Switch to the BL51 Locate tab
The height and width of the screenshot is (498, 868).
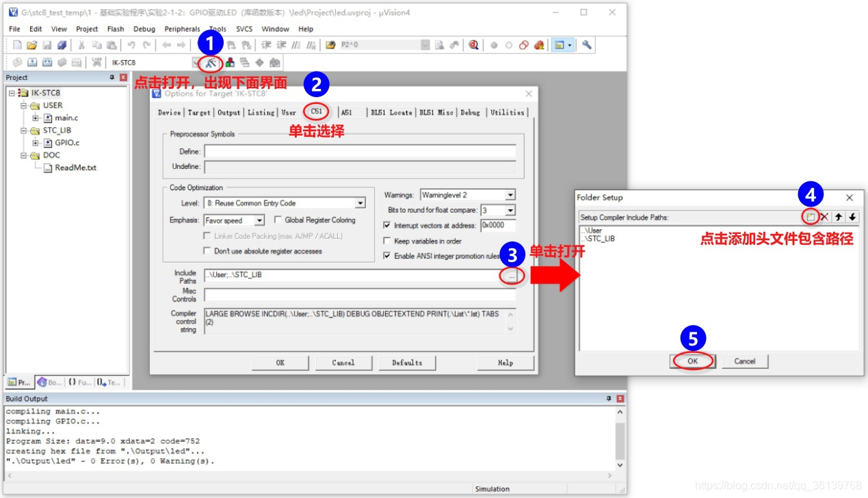(391, 112)
